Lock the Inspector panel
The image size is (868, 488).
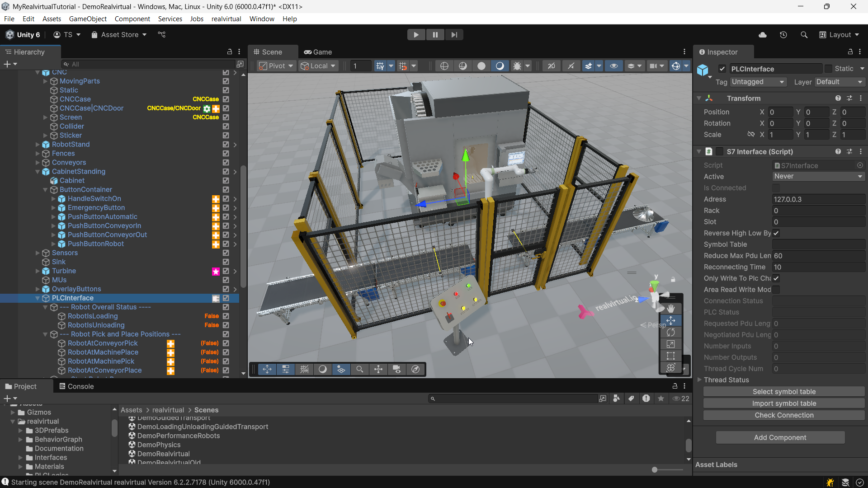tap(850, 52)
